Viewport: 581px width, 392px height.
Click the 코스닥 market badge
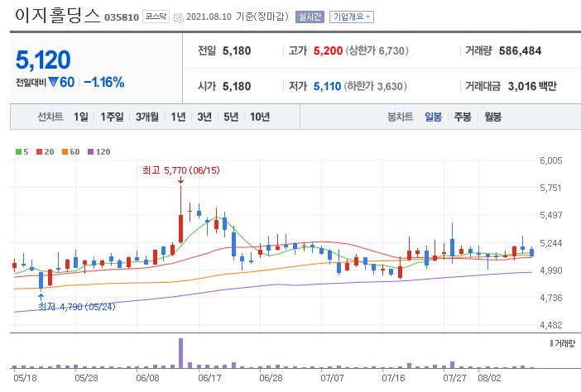point(156,17)
